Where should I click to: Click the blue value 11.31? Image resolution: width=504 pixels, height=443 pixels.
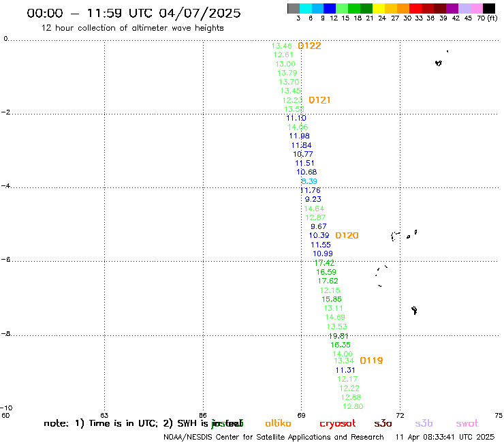click(x=345, y=370)
